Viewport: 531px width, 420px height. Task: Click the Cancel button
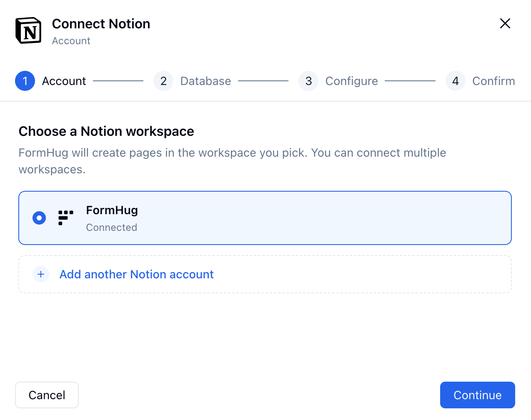point(47,395)
